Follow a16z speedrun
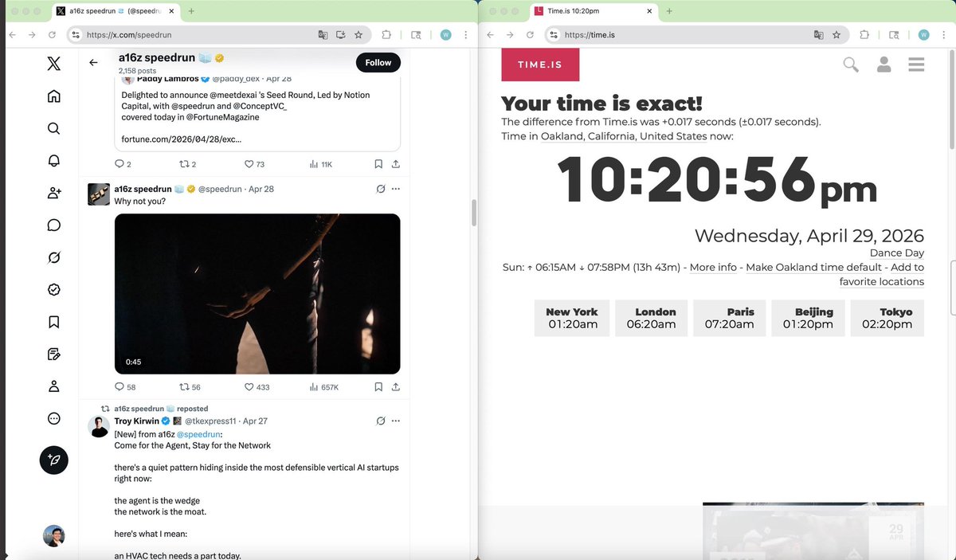The image size is (956, 560). (x=378, y=63)
